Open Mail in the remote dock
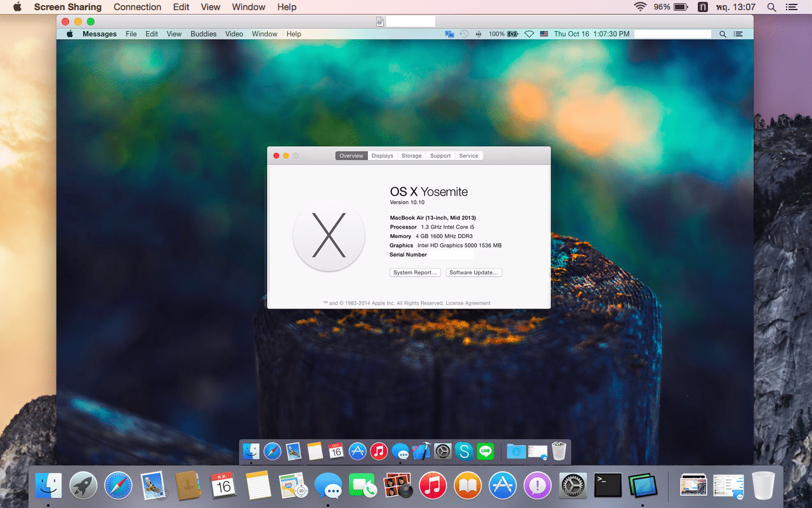The image size is (812, 508). coord(293,451)
